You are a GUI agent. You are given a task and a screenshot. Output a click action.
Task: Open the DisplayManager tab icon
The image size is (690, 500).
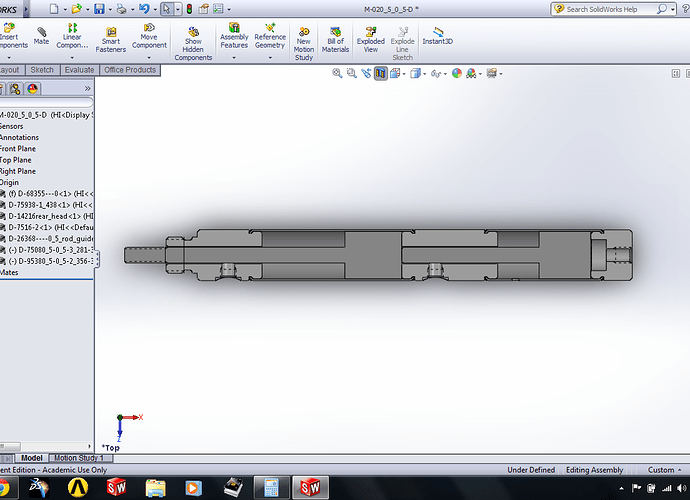(x=32, y=89)
